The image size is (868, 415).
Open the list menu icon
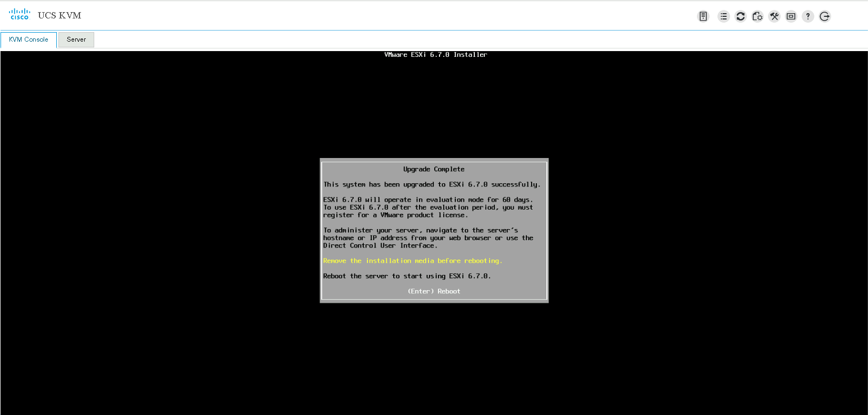724,16
